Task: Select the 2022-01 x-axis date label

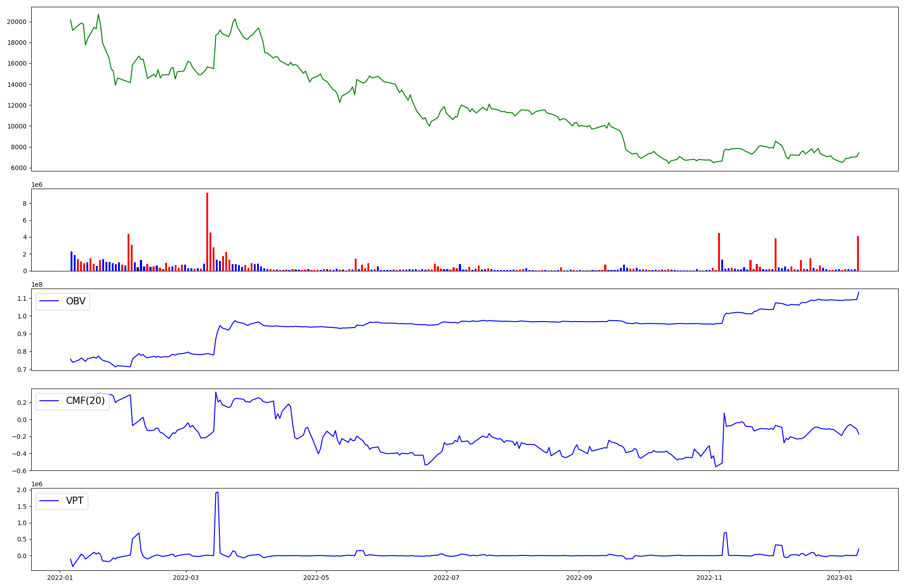Action: pos(60,578)
